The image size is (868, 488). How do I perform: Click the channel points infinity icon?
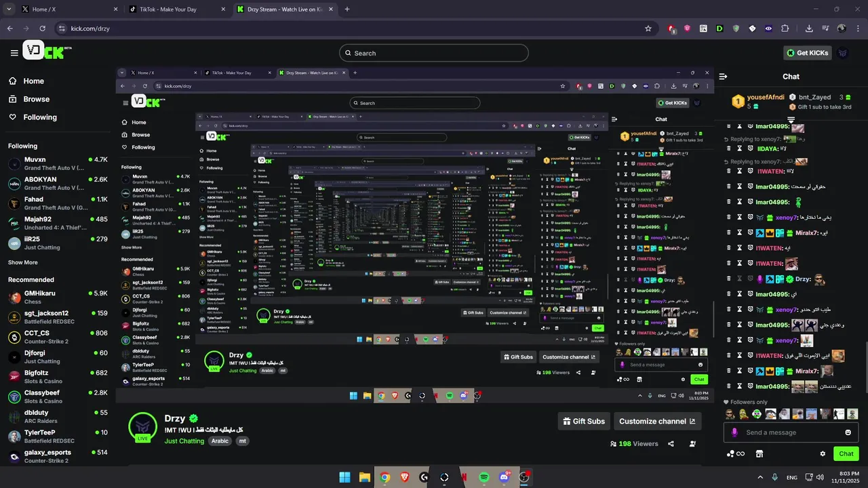click(x=736, y=454)
